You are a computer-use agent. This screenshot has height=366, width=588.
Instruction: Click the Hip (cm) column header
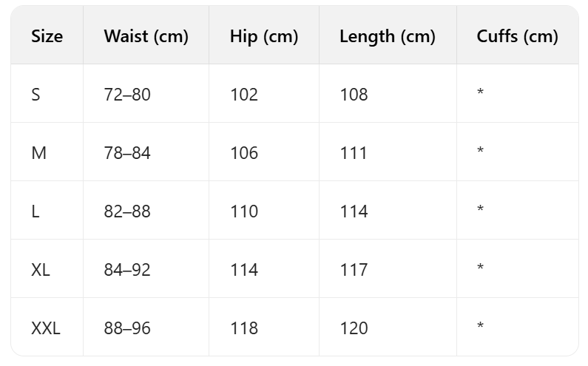(x=263, y=36)
